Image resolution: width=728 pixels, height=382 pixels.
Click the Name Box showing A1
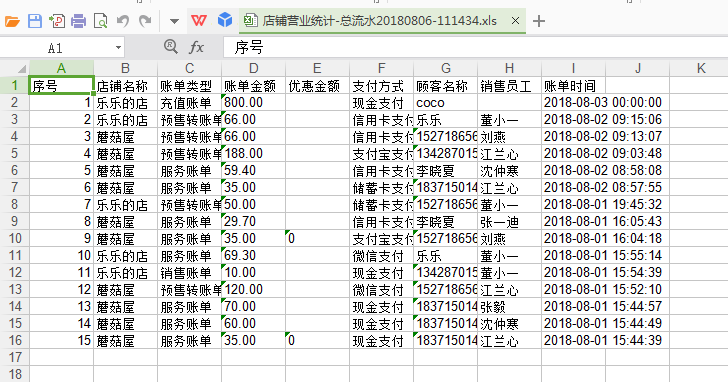point(56,48)
